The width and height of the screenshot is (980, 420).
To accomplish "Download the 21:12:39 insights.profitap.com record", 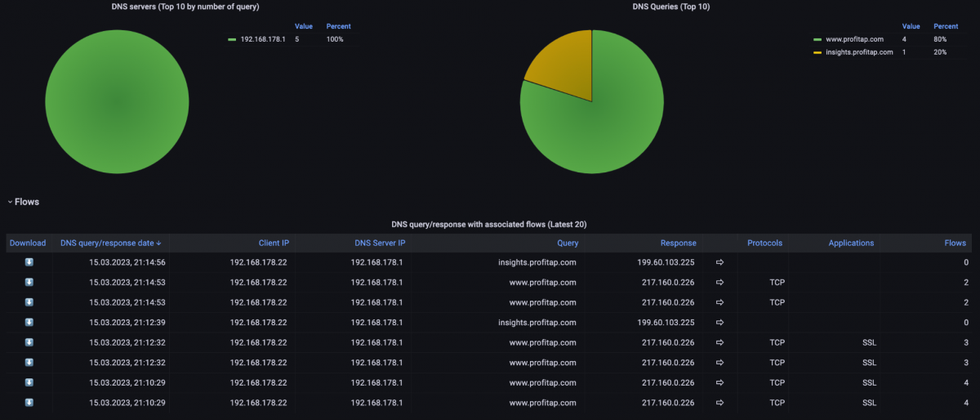I will tap(29, 323).
